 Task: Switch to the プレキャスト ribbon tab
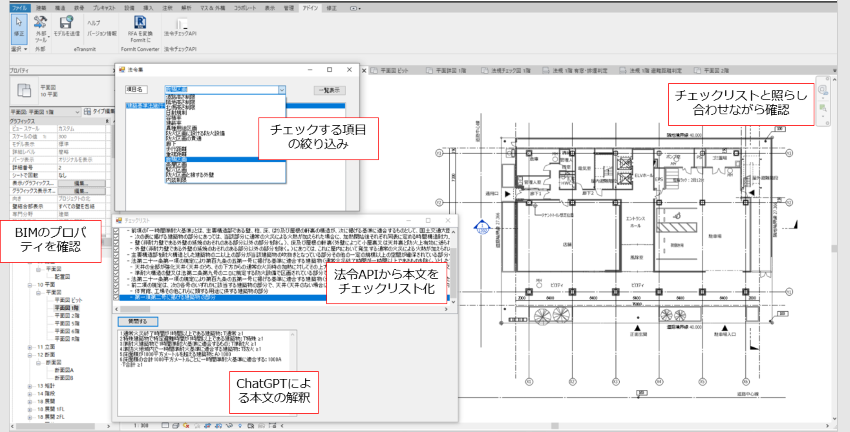[104, 8]
